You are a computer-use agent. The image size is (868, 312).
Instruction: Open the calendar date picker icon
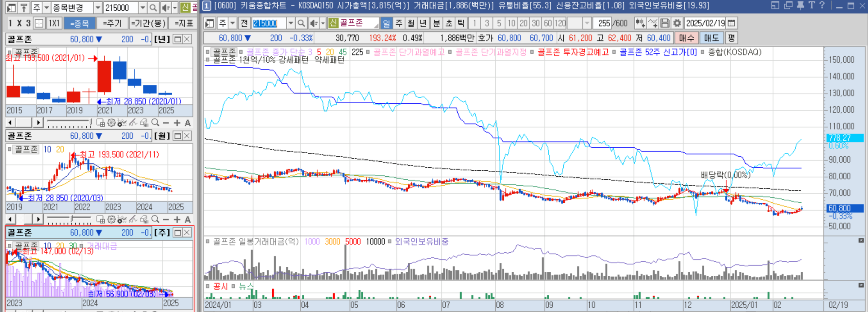(x=732, y=23)
